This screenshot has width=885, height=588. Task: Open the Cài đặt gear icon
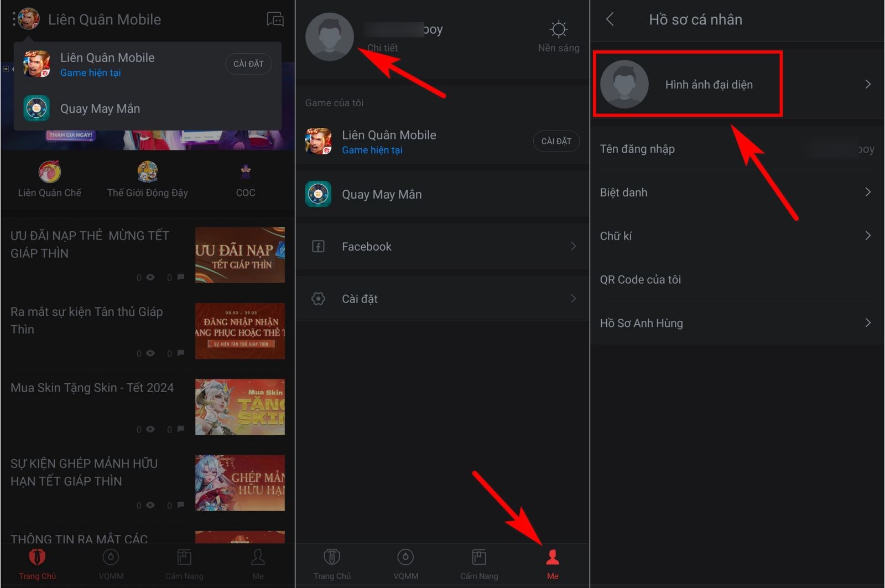click(318, 298)
